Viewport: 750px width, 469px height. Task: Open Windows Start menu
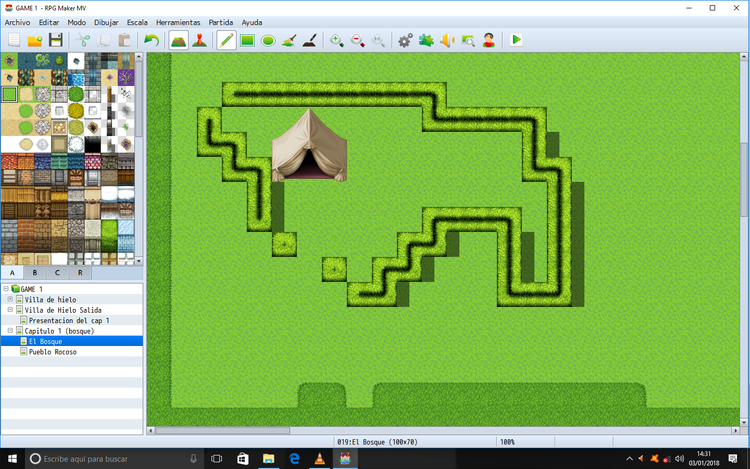point(12,459)
